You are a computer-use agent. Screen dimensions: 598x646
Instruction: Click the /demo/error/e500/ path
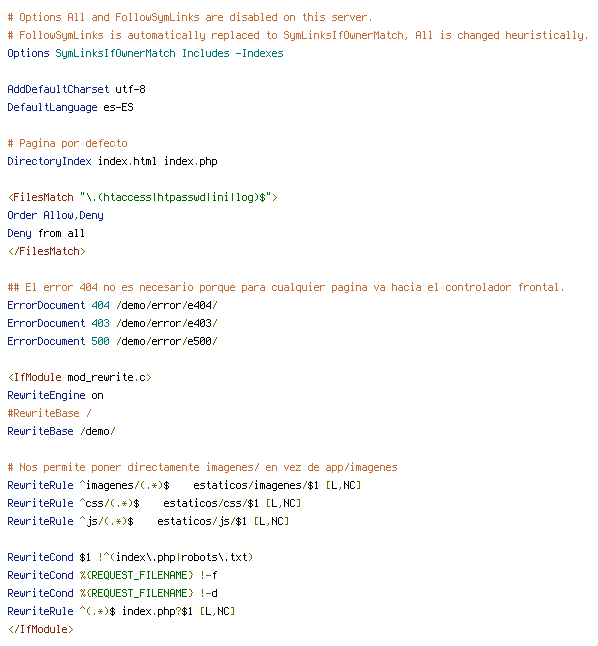click(167, 342)
